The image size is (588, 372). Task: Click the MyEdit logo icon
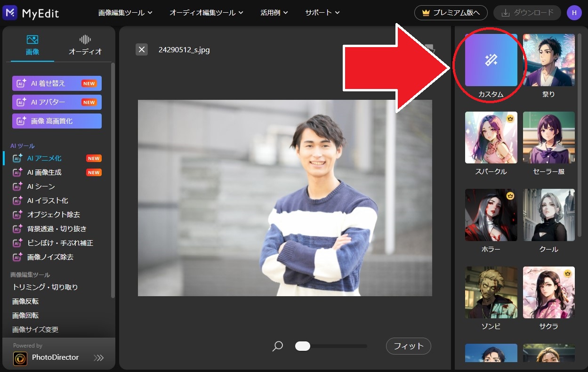pos(10,13)
